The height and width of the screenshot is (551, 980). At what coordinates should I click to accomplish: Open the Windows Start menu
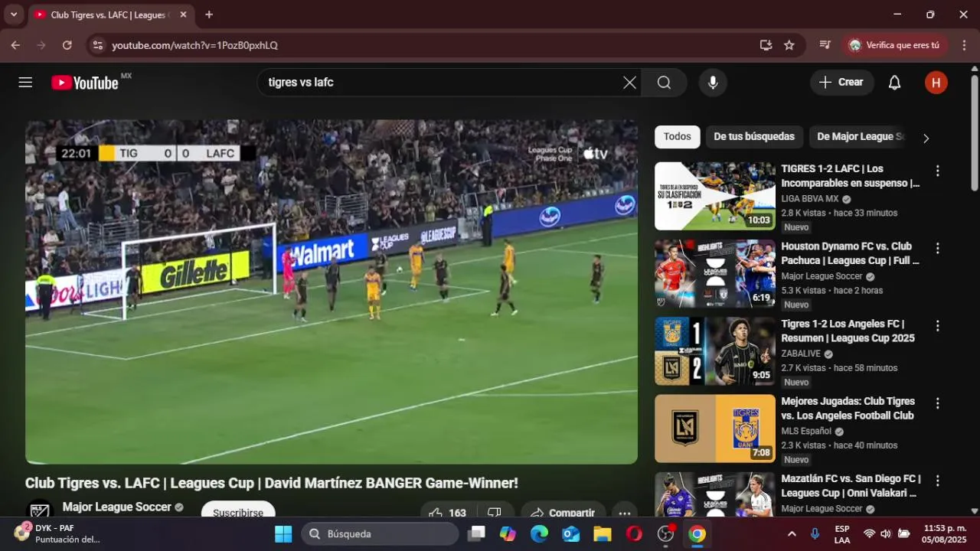[283, 534]
